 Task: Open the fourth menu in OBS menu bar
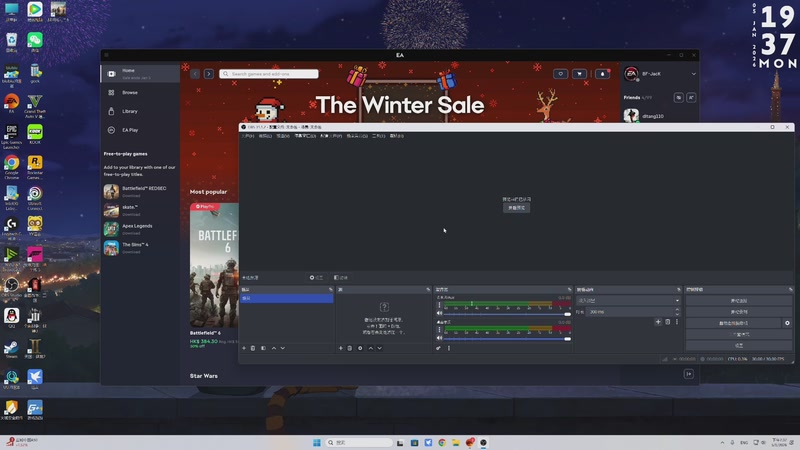click(x=305, y=136)
